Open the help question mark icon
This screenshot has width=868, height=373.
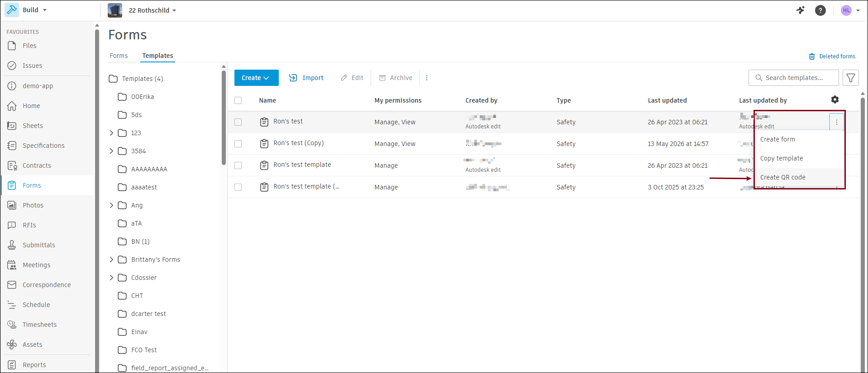820,10
